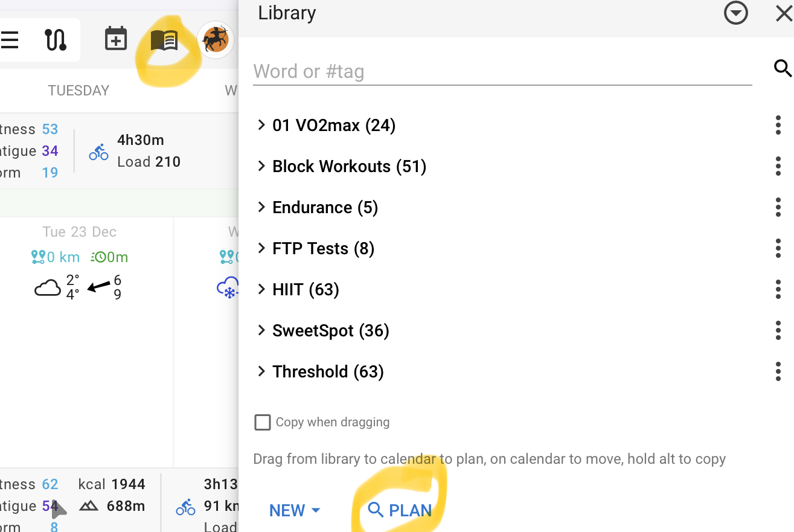Click the Word or #tag search field
This screenshot has height=532, width=794.
click(x=501, y=72)
